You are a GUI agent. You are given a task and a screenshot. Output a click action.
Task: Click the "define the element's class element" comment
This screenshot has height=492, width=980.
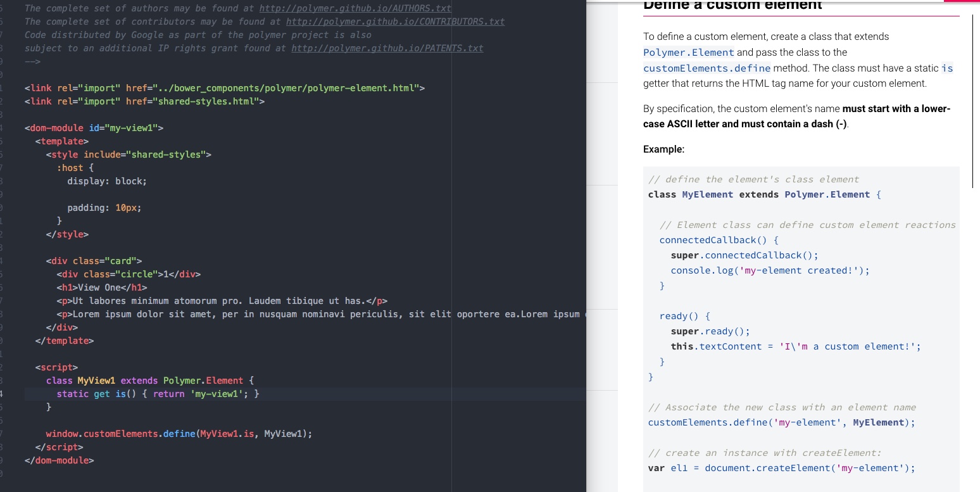pyautogui.click(x=753, y=179)
